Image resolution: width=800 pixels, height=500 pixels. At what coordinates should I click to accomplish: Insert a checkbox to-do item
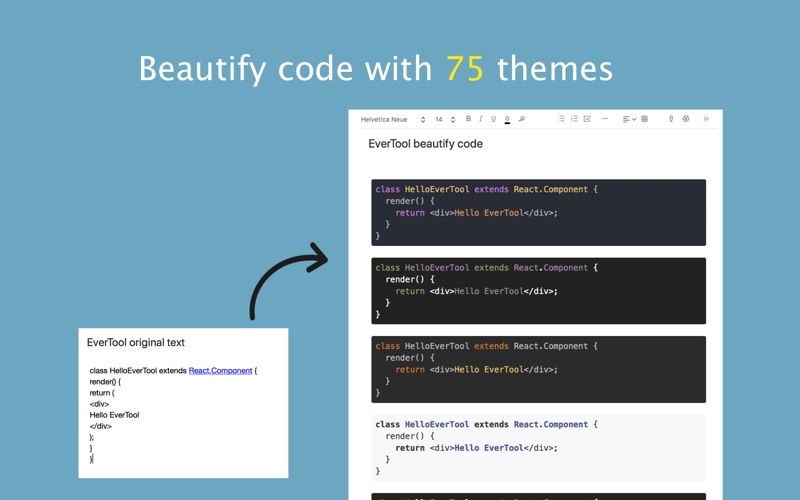(x=587, y=119)
